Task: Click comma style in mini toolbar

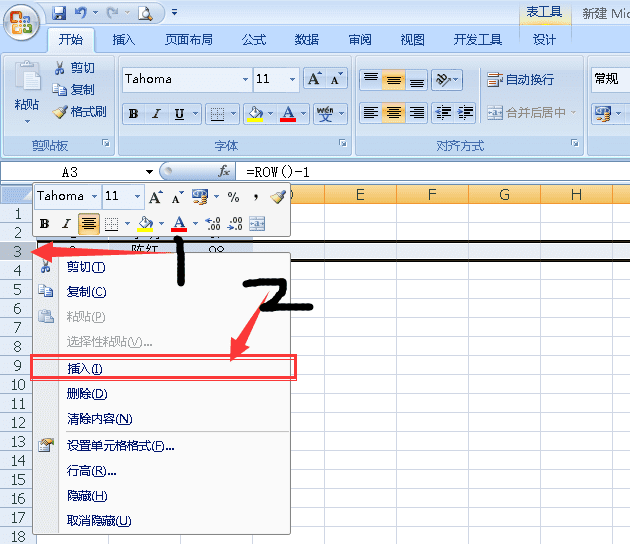Action: click(256, 197)
